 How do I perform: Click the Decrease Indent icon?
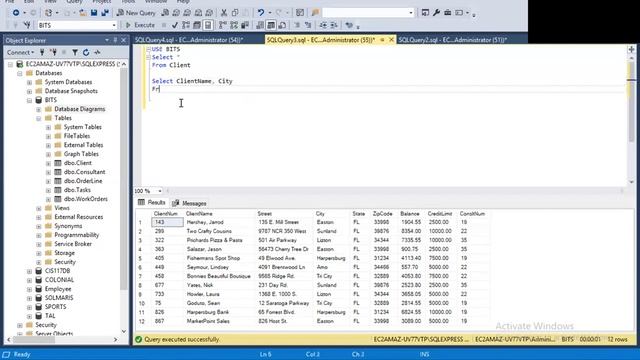(323, 25)
